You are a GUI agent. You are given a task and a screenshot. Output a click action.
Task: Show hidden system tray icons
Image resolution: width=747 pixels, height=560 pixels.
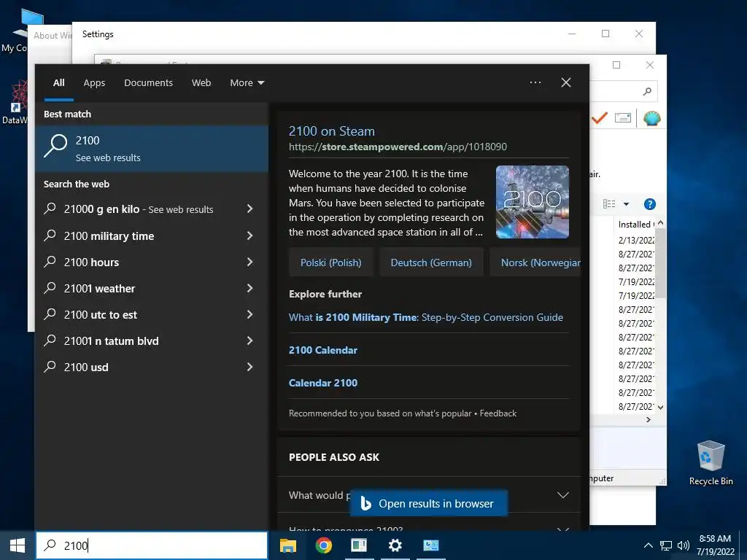[x=648, y=545]
